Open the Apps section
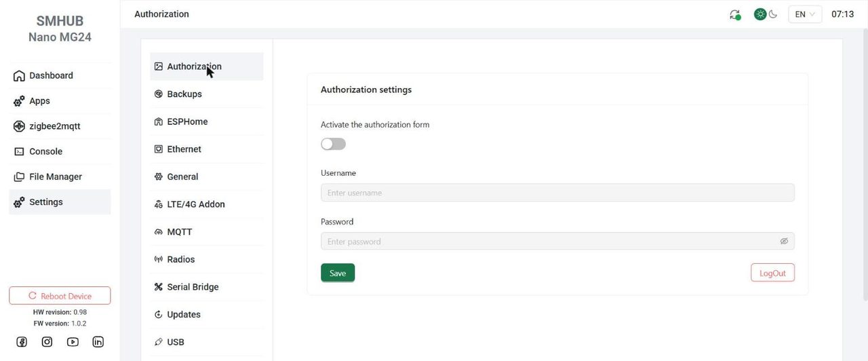This screenshot has width=868, height=361. click(x=60, y=101)
